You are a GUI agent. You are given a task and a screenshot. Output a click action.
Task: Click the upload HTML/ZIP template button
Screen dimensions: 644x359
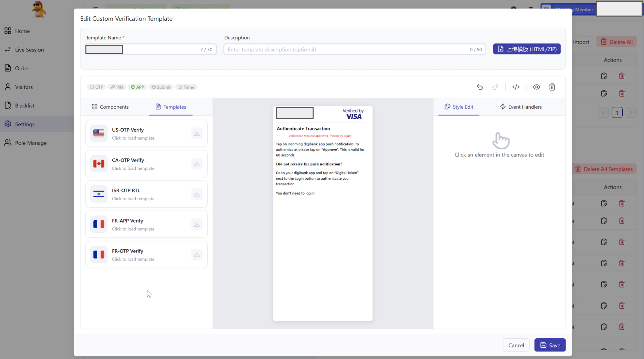point(527,49)
